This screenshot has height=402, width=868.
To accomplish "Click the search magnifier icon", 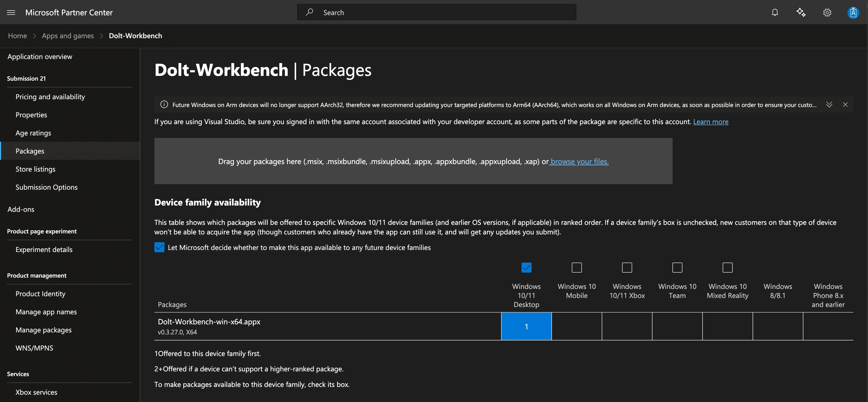I will click(309, 12).
